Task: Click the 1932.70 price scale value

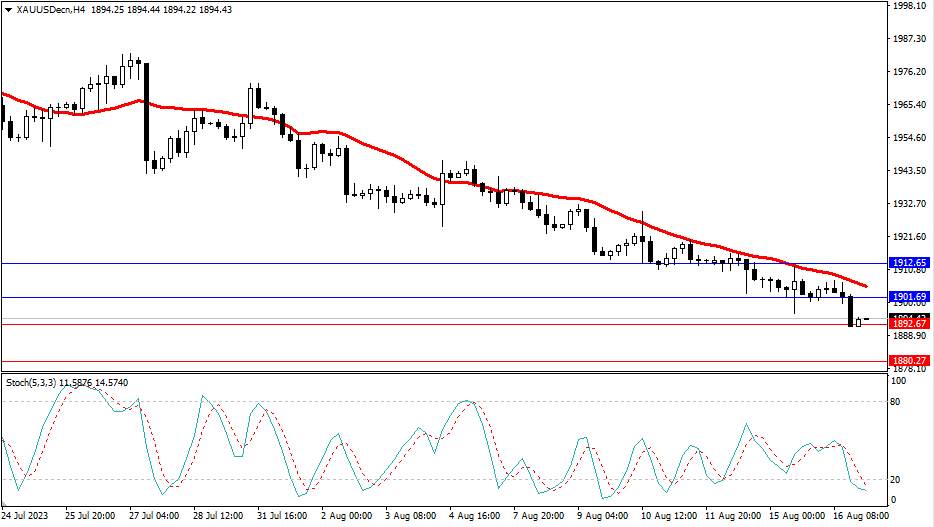Action: tap(909, 204)
